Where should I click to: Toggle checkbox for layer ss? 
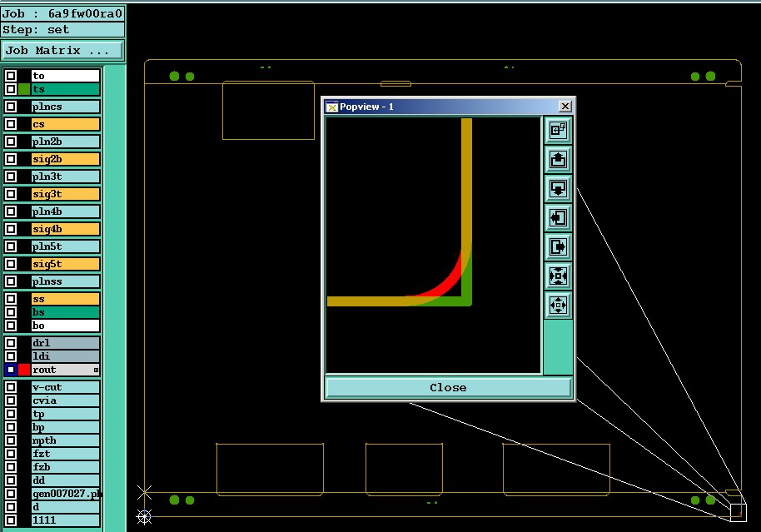coord(11,299)
